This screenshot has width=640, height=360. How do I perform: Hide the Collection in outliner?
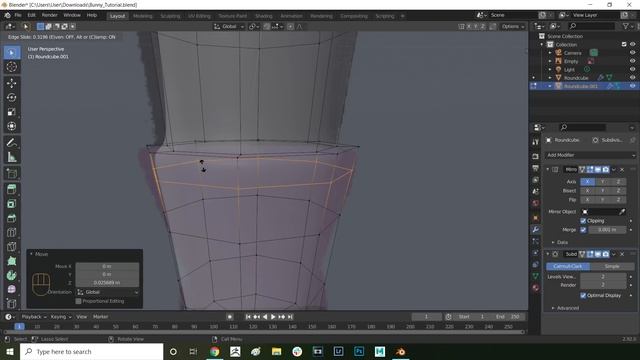pos(632,44)
